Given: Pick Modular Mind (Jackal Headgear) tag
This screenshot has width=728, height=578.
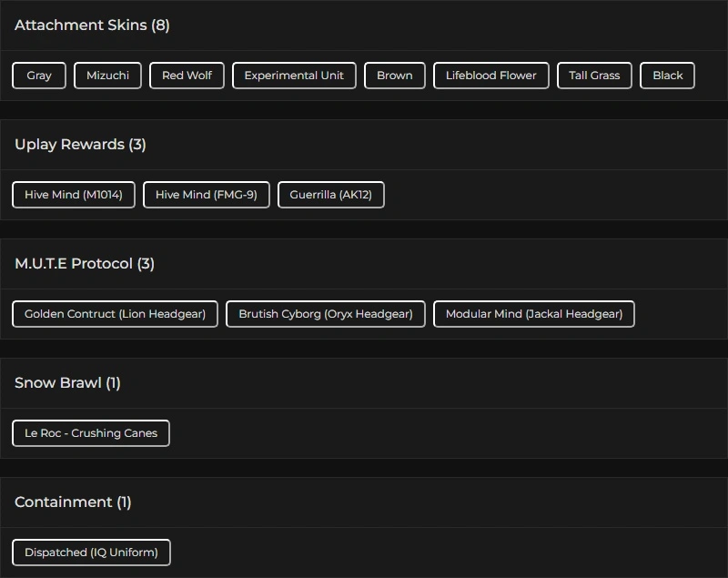Looking at the screenshot, I should [533, 314].
